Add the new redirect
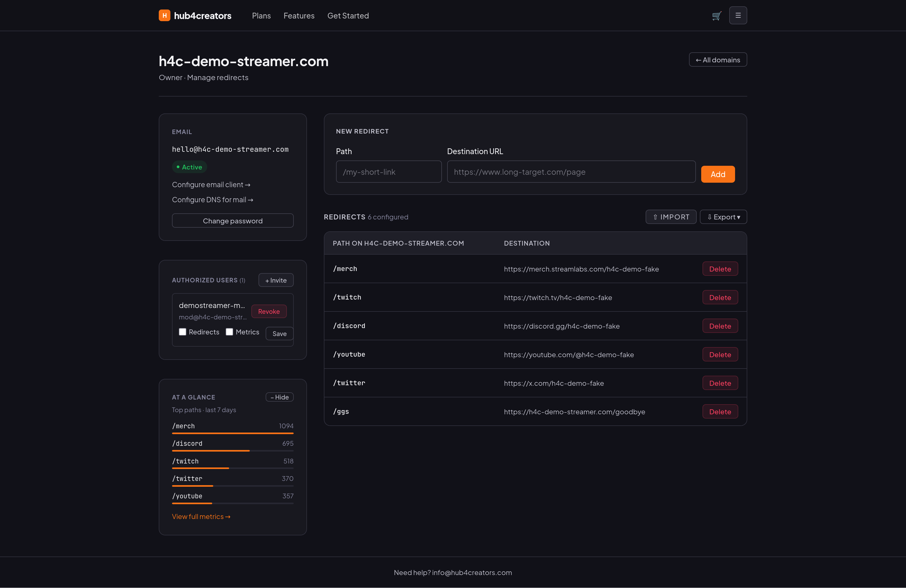The height and width of the screenshot is (588, 906). [718, 174]
